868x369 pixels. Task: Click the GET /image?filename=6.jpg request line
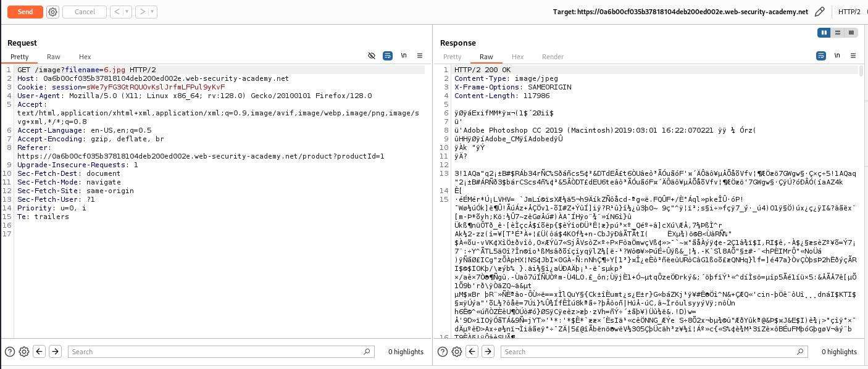click(x=86, y=70)
